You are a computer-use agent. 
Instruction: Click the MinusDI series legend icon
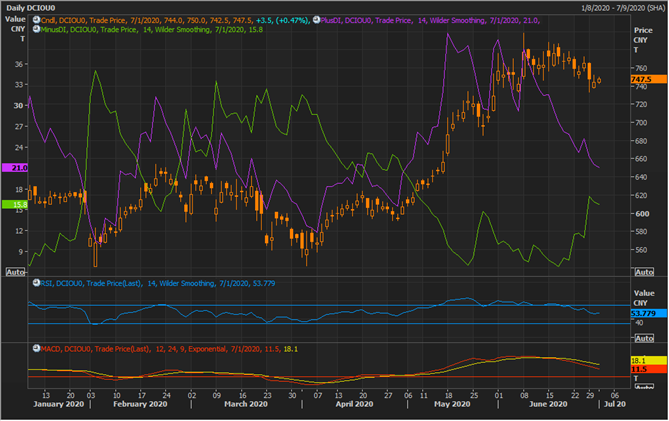click(37, 29)
